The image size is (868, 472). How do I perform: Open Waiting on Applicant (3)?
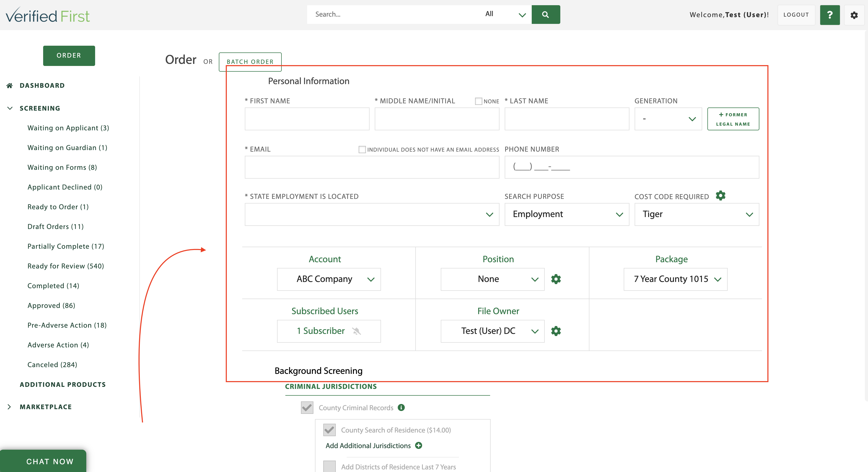click(68, 128)
